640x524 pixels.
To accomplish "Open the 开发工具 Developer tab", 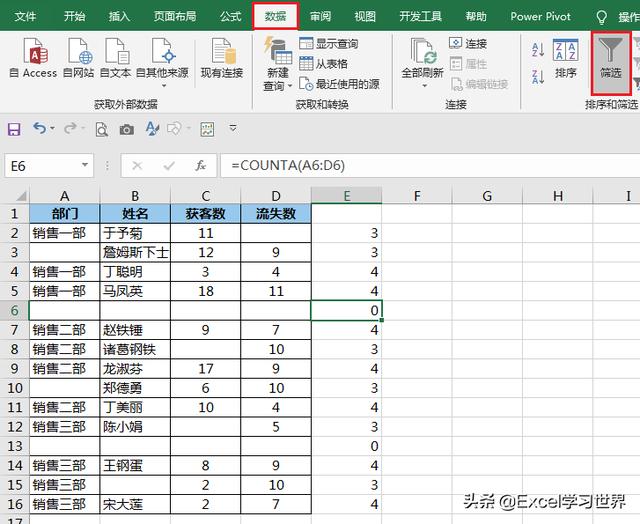I will pos(420,16).
